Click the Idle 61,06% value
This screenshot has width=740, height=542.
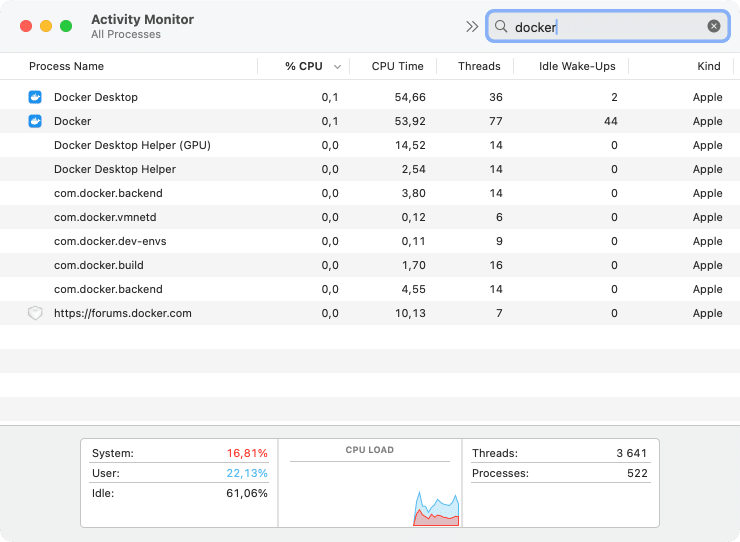(x=247, y=493)
